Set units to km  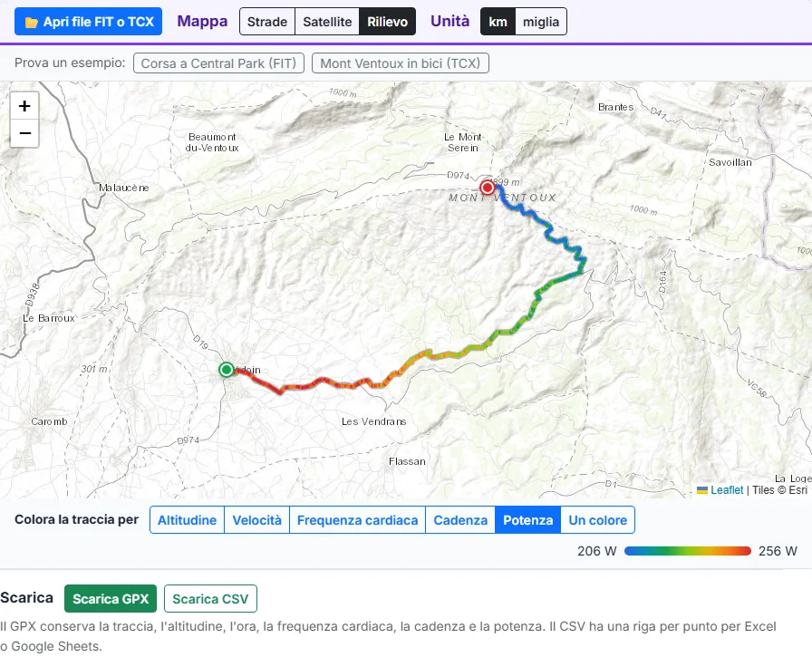tap(498, 22)
